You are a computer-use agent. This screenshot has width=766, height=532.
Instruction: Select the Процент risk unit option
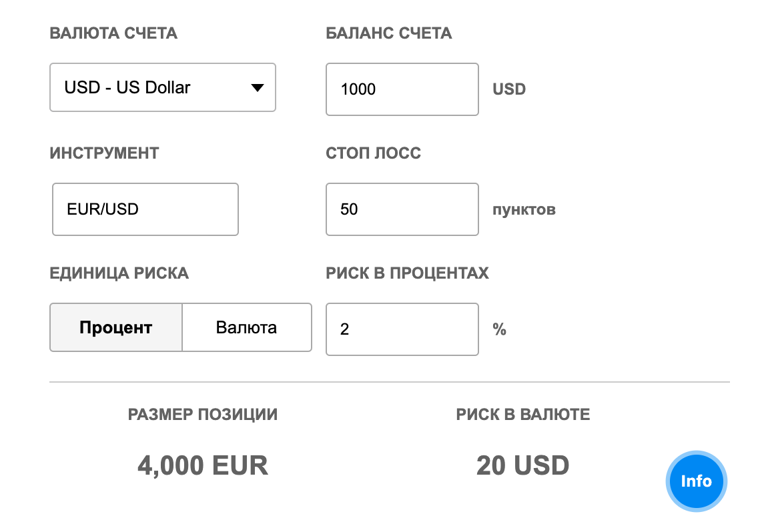pyautogui.click(x=116, y=327)
